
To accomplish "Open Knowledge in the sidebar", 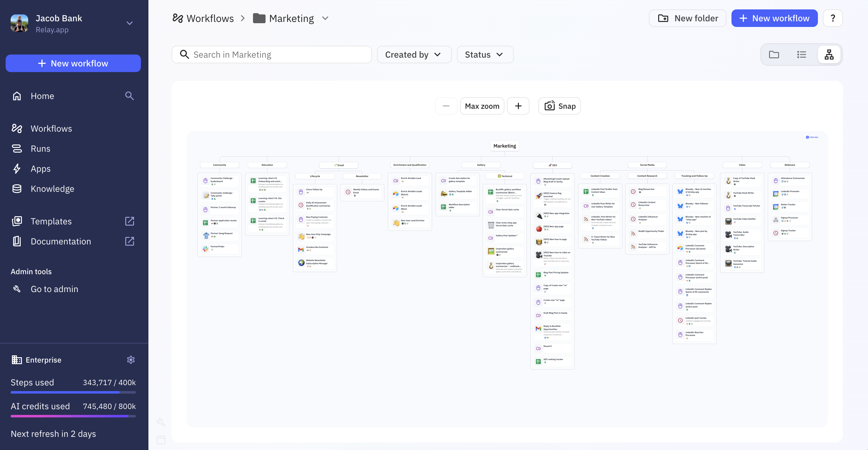I will (x=52, y=189).
